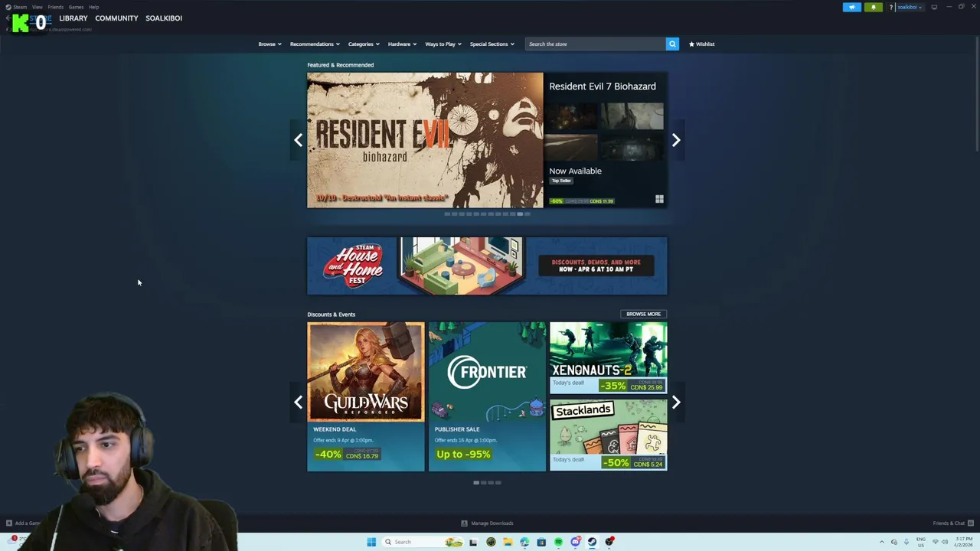The height and width of the screenshot is (551, 980).
Task: Open the question mark help avatar icon
Action: point(891,7)
